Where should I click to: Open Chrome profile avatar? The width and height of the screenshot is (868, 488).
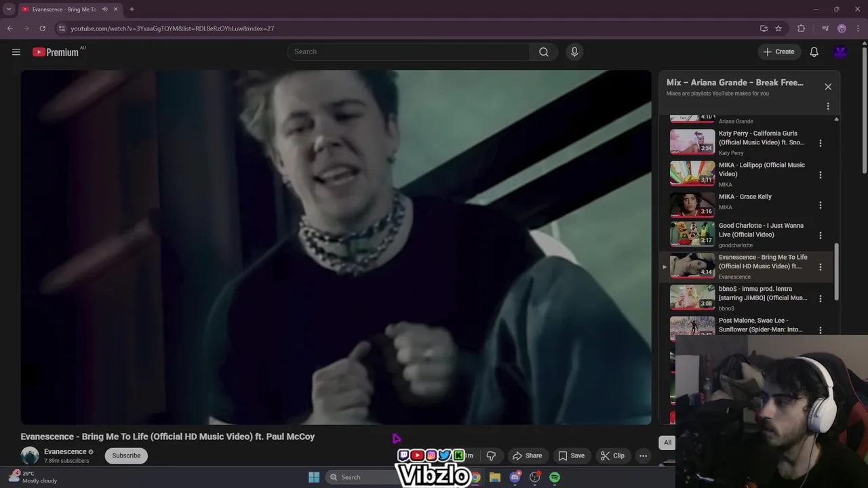click(842, 28)
